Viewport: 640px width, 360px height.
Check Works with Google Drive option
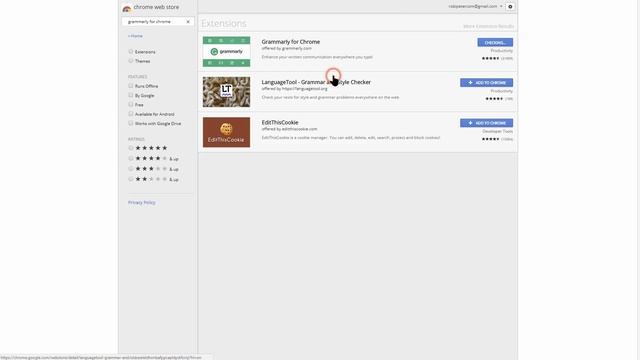(x=131, y=123)
